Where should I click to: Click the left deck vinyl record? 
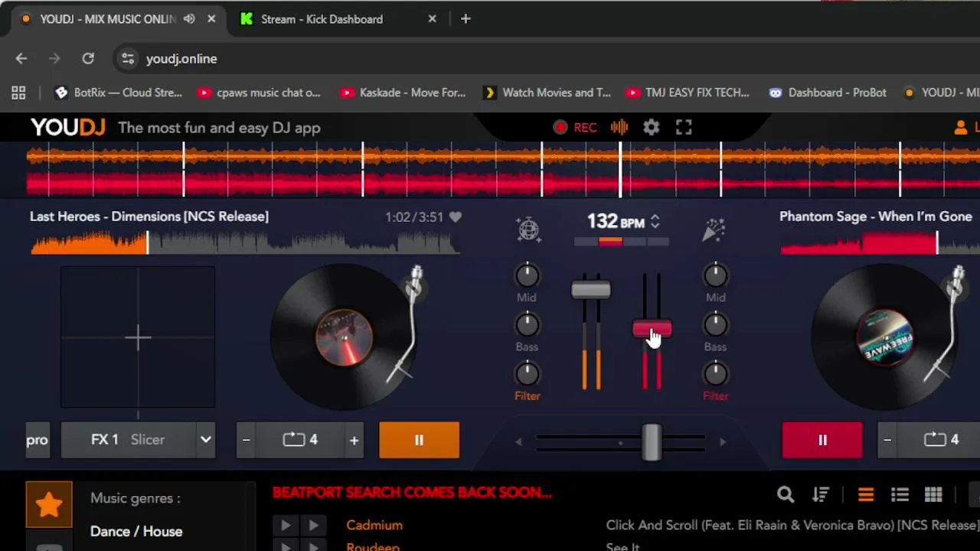point(344,337)
